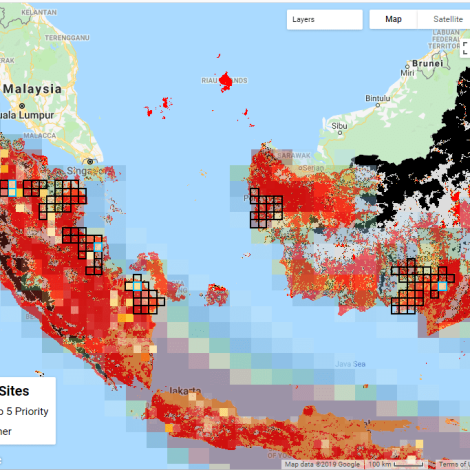Switch to Map base view

[x=393, y=19]
